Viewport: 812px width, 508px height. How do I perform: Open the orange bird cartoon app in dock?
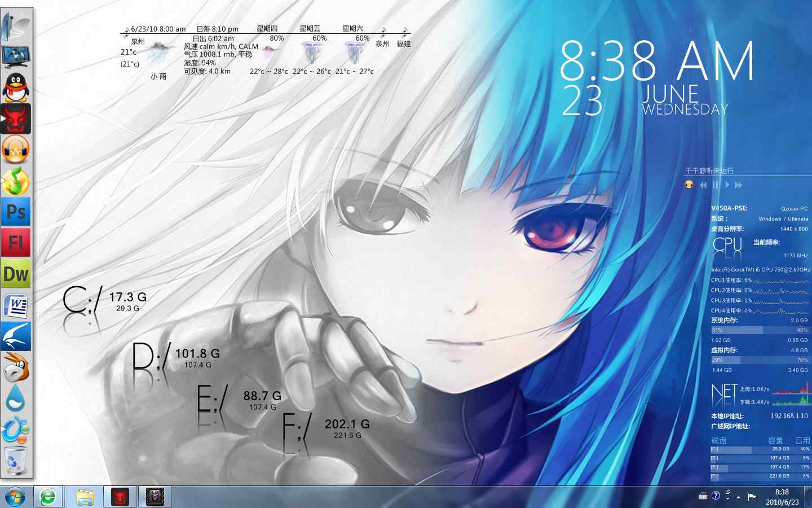pos(16,367)
